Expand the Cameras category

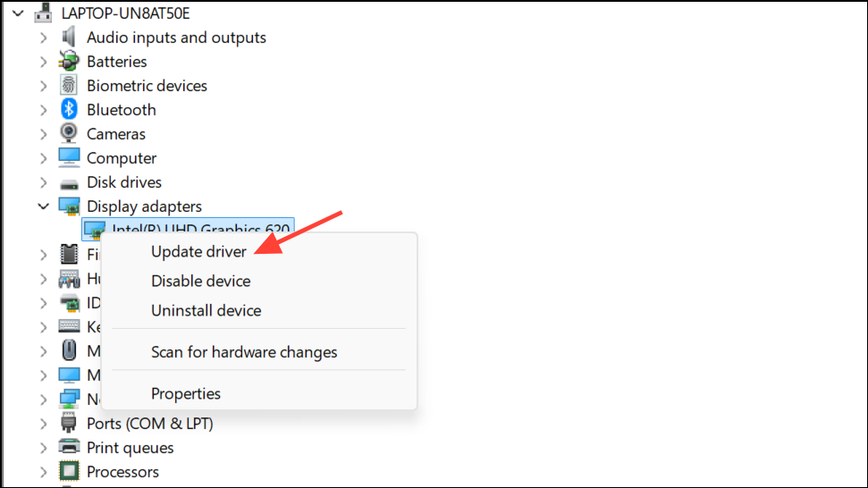[x=43, y=134]
